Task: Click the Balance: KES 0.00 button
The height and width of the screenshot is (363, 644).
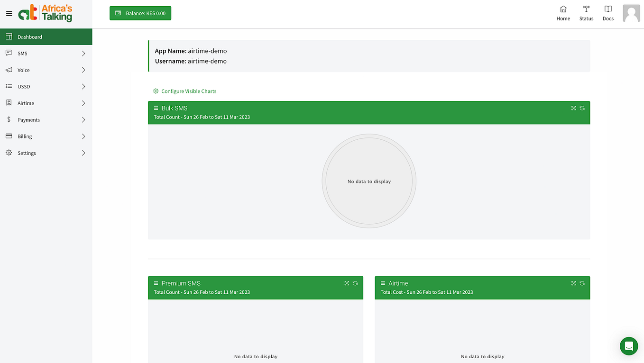Action: pyautogui.click(x=140, y=13)
